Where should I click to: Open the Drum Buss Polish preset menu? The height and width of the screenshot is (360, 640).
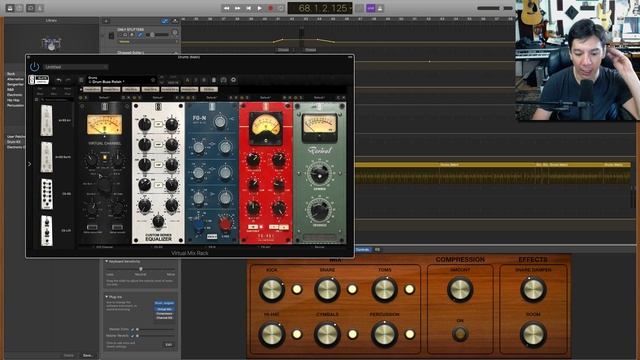[x=121, y=80]
